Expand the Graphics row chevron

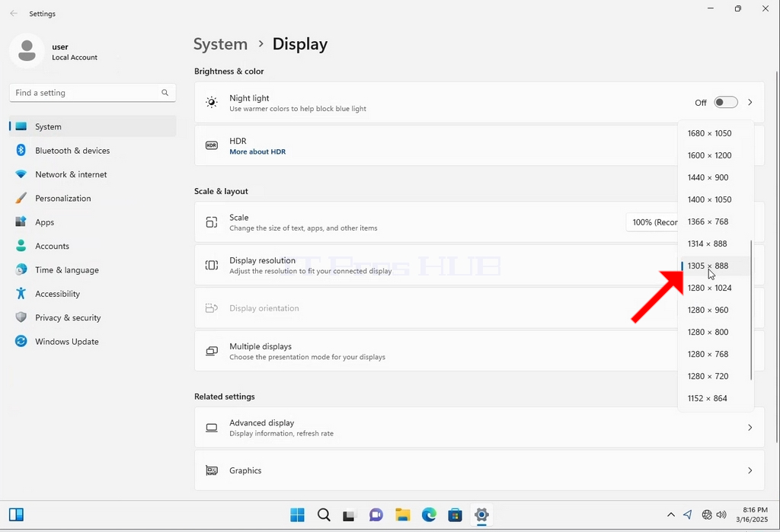click(750, 470)
